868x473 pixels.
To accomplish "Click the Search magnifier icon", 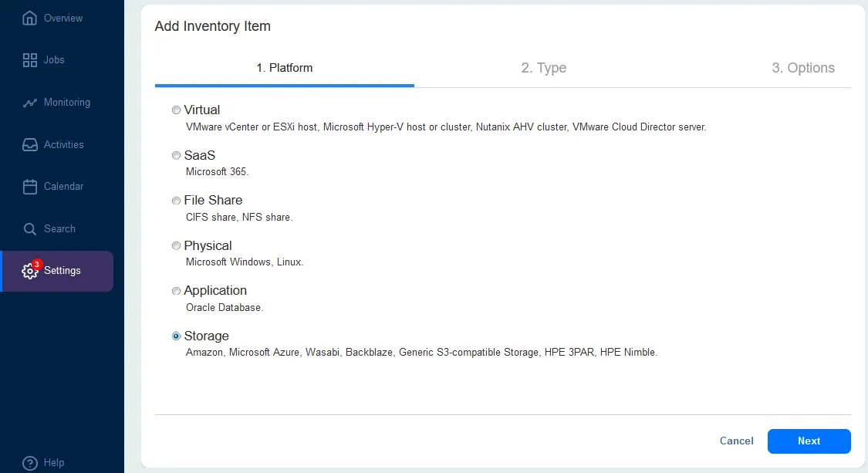I will tap(29, 228).
